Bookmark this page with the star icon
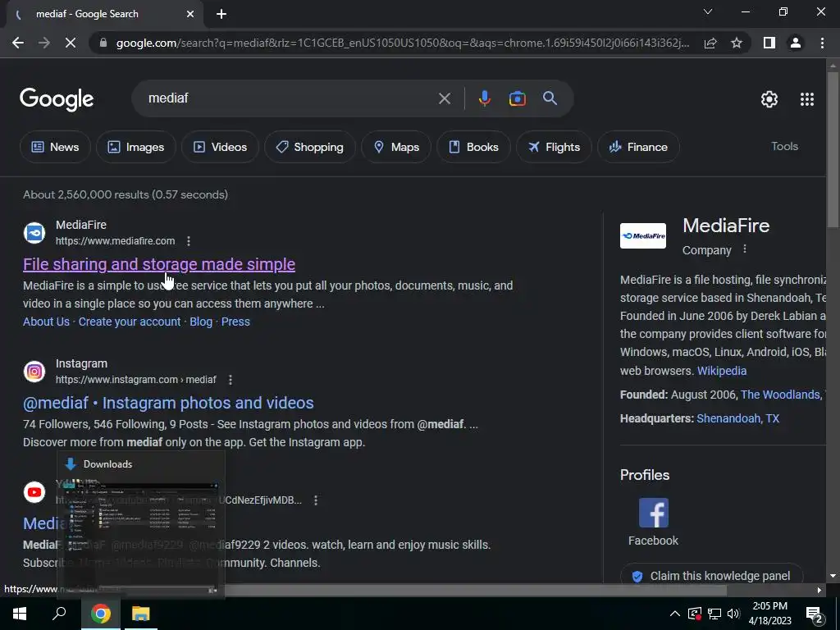840x630 pixels. tap(737, 43)
